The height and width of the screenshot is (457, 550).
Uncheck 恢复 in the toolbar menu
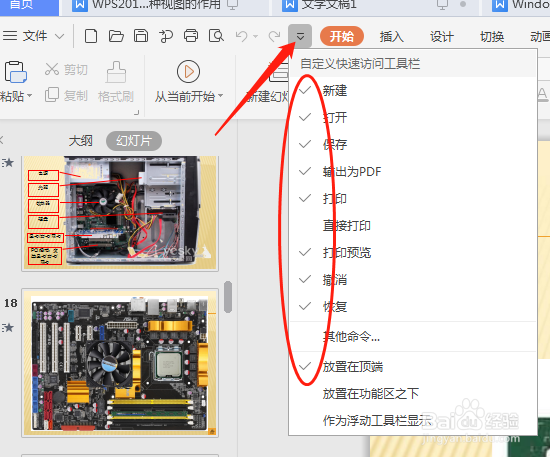(413, 307)
